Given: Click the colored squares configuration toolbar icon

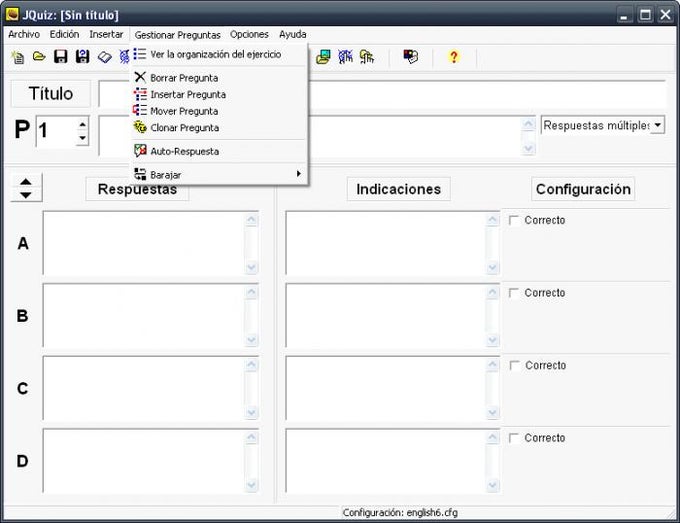Looking at the screenshot, I should tap(411, 56).
